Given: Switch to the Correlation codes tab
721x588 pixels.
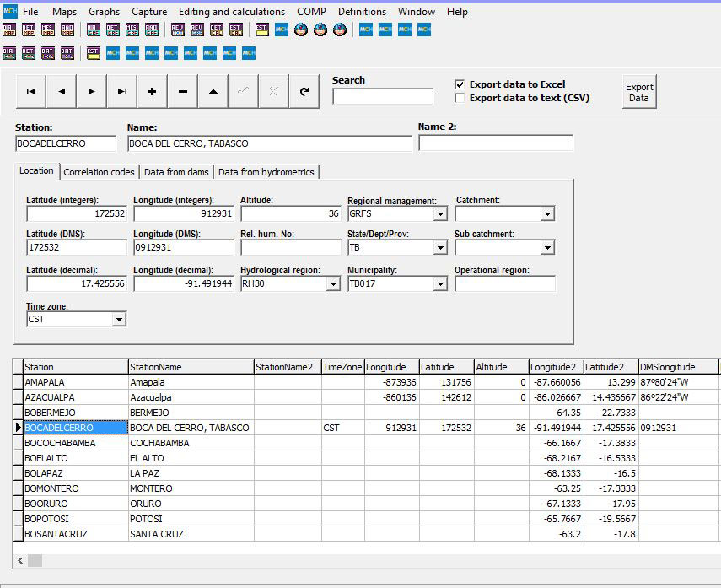Looking at the screenshot, I should 99,172.
